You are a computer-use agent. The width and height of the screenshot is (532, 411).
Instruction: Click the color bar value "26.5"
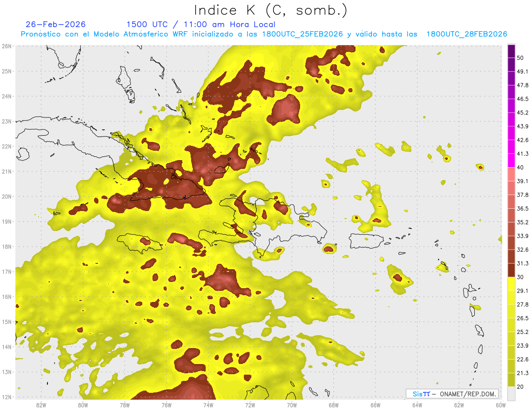523,318
